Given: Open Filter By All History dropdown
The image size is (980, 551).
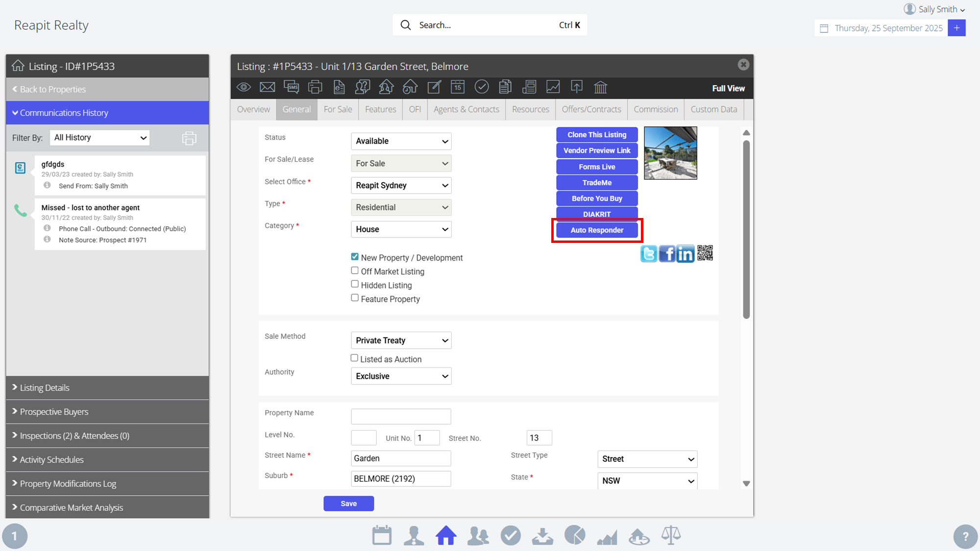Looking at the screenshot, I should pos(99,138).
